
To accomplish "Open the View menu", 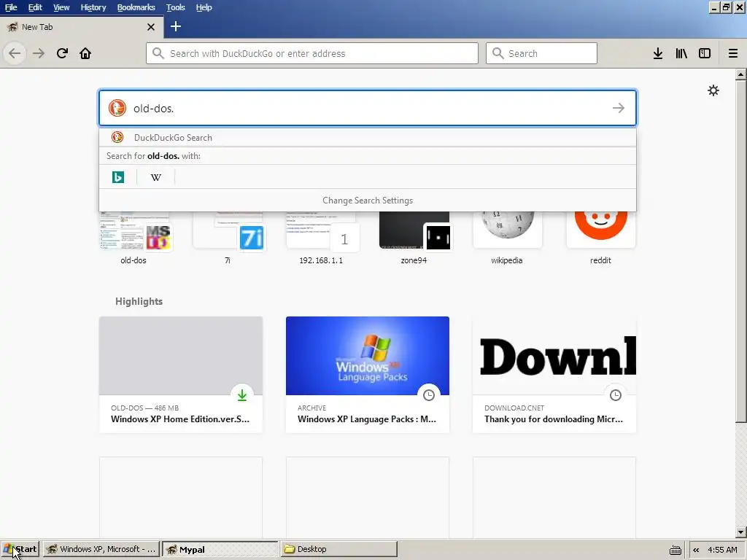I will coord(61,7).
